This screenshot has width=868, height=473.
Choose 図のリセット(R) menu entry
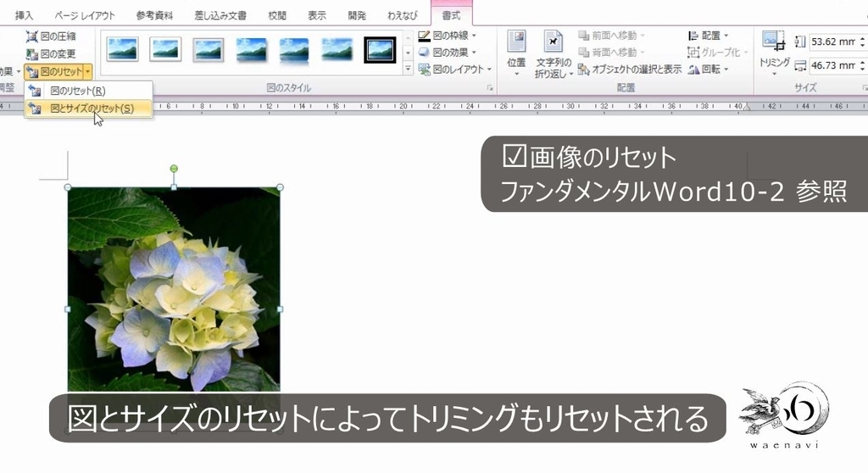click(88, 91)
